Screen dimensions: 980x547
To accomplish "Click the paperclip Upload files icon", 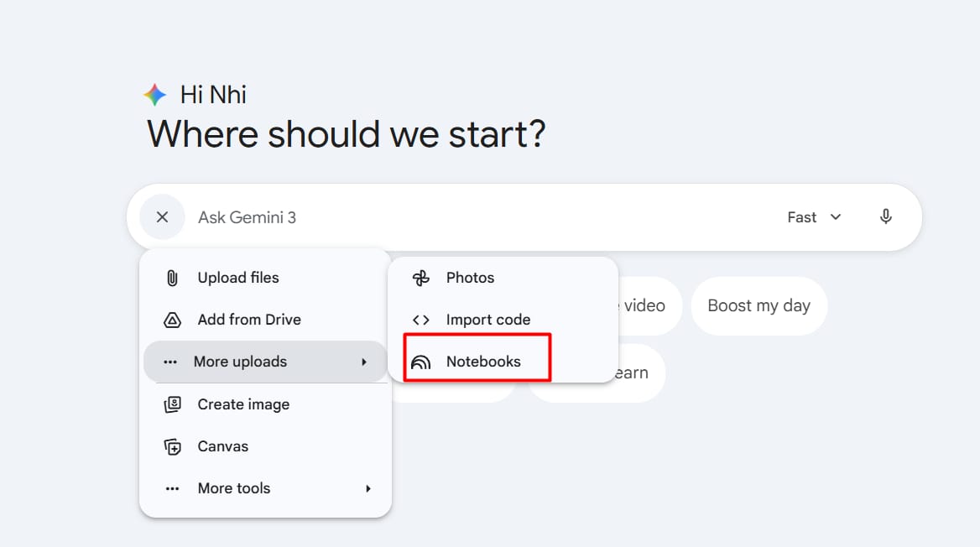I will tap(171, 277).
